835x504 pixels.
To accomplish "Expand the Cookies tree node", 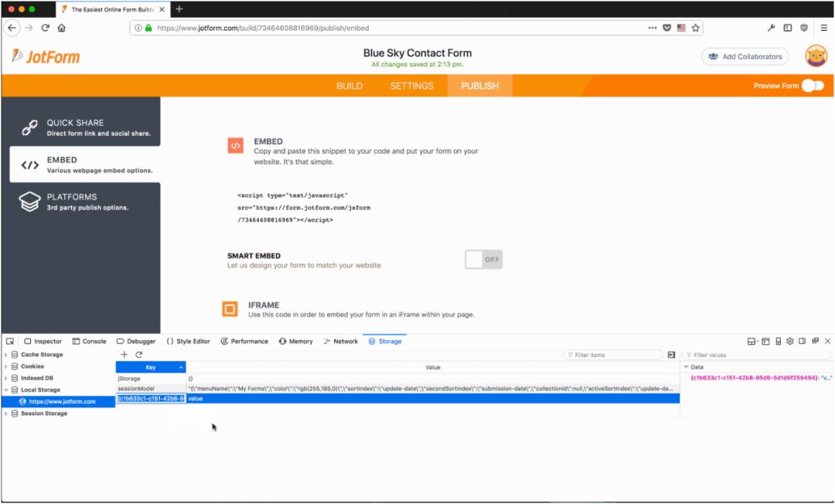I will 6,366.
